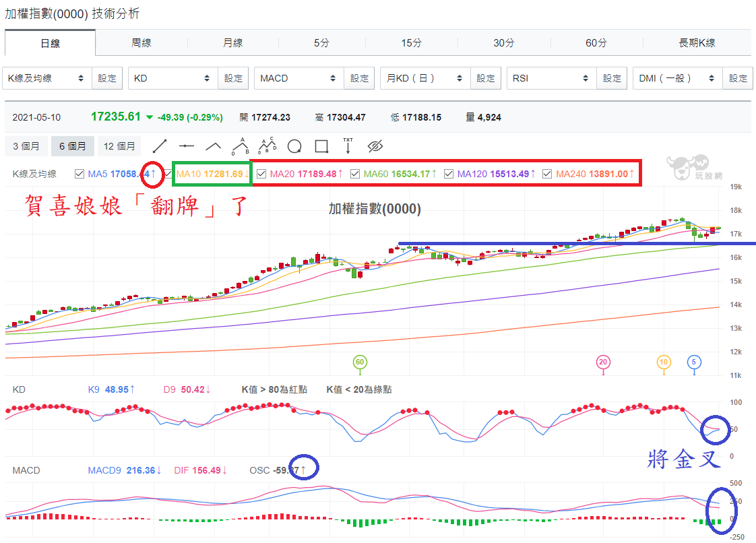Select the TXT text annotation tool
Screen dimensions: 756x543
point(348,146)
